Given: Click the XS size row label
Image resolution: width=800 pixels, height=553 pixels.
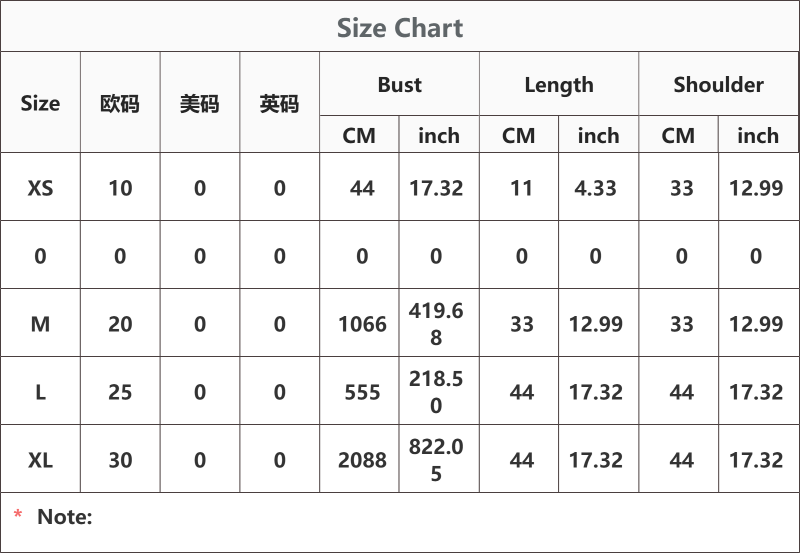Looking at the screenshot, I should tap(40, 188).
